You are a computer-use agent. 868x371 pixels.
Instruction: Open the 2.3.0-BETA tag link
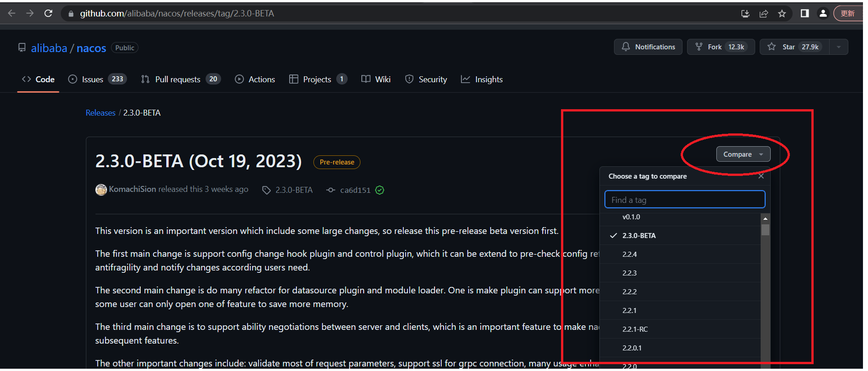pos(294,190)
